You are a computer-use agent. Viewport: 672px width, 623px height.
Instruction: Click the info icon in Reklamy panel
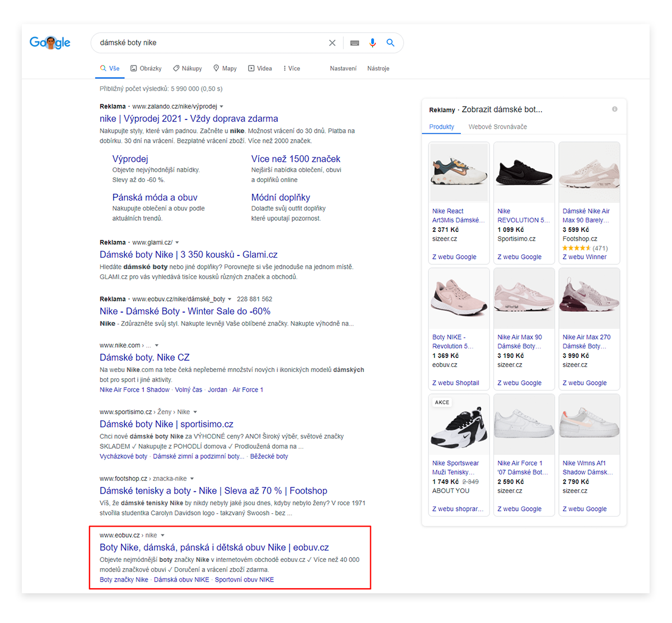pos(615,109)
